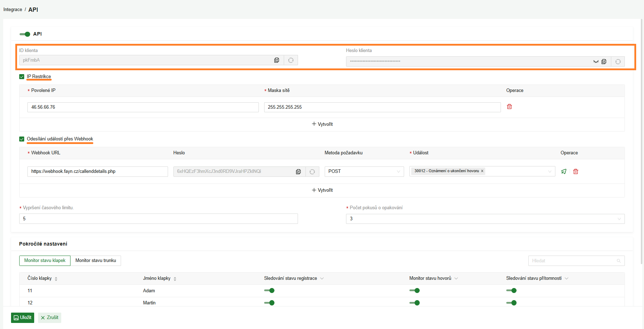Focus the Hledat search field
644x329 pixels.
tap(576, 261)
